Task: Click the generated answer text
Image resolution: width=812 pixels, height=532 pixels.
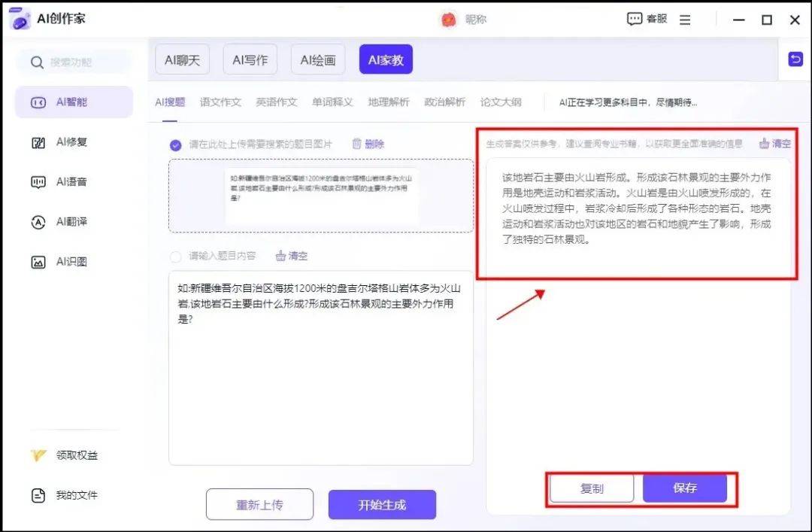Action: pyautogui.click(x=637, y=208)
